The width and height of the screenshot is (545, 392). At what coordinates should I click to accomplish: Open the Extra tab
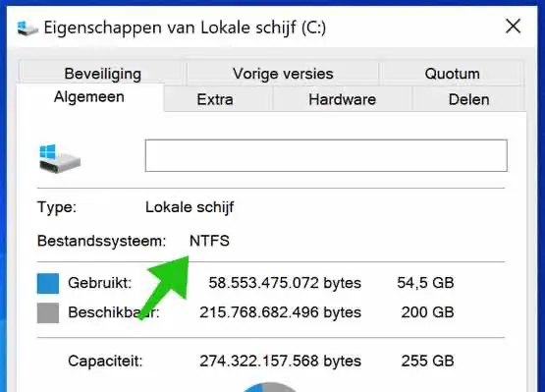[x=215, y=99]
